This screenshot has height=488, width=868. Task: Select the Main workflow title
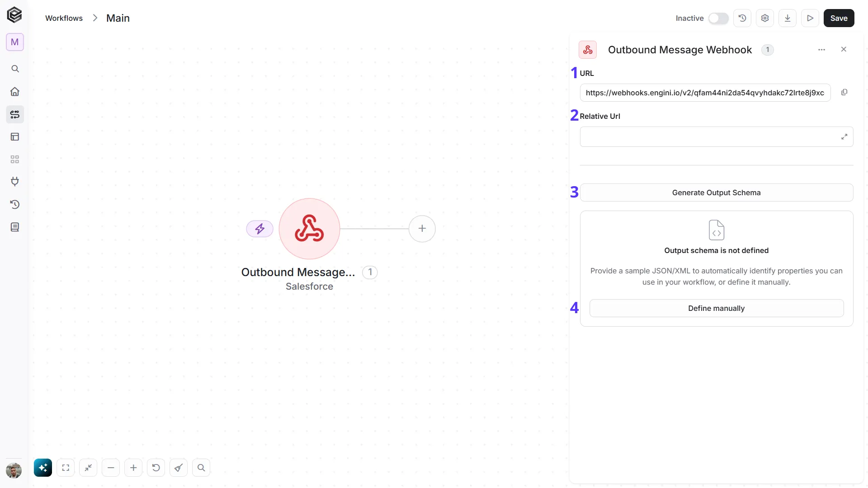[x=118, y=18]
